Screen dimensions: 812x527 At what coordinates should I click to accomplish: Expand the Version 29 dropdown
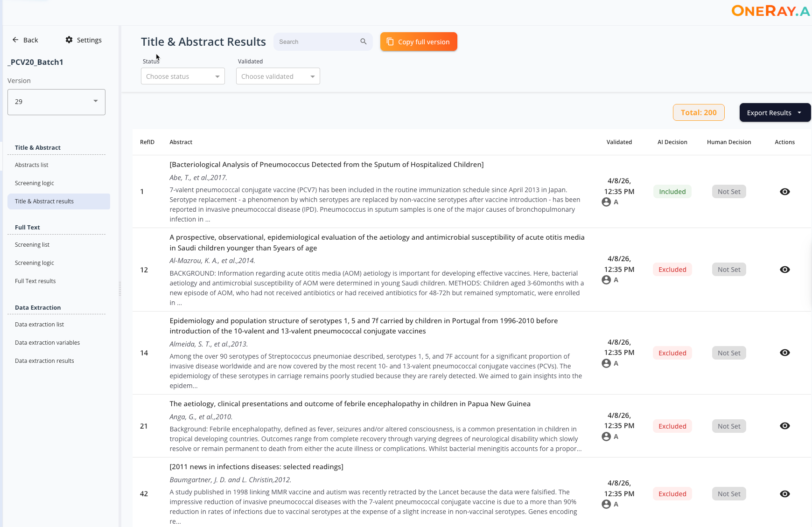click(x=56, y=102)
